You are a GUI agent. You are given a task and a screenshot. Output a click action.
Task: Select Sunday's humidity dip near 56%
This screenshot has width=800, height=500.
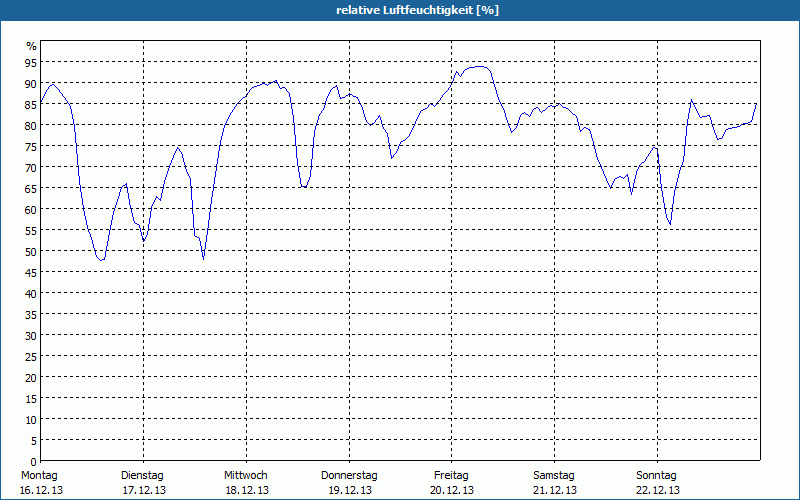click(x=670, y=225)
